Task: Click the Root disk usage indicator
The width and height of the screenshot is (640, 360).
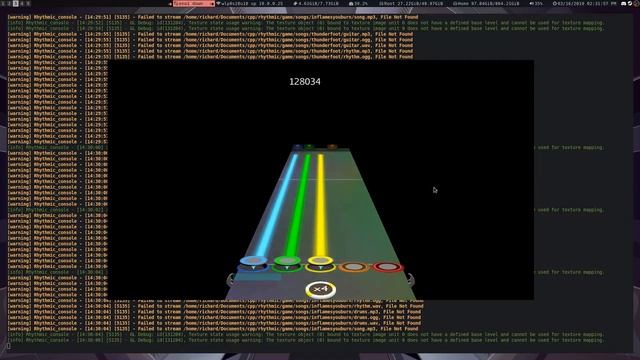Action: (x=411, y=3)
